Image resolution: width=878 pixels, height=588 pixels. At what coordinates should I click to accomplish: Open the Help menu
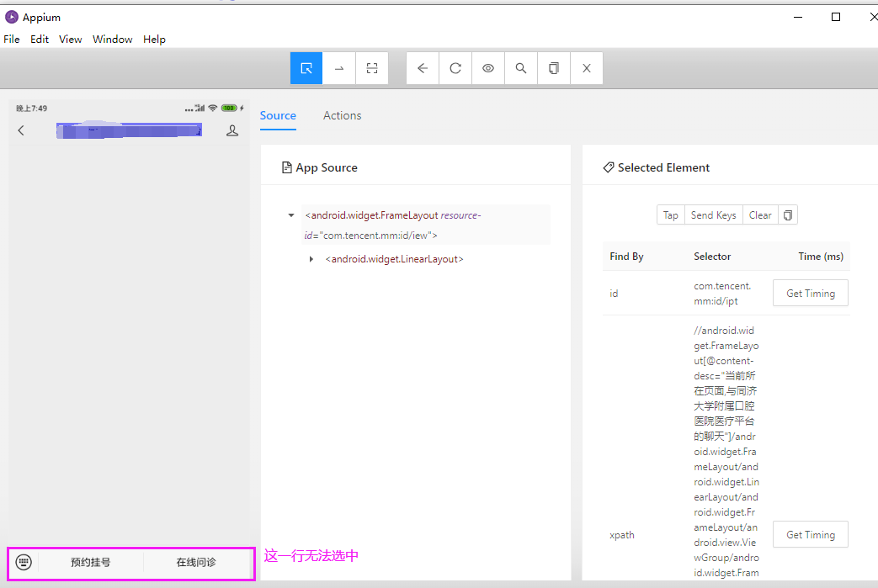click(154, 40)
